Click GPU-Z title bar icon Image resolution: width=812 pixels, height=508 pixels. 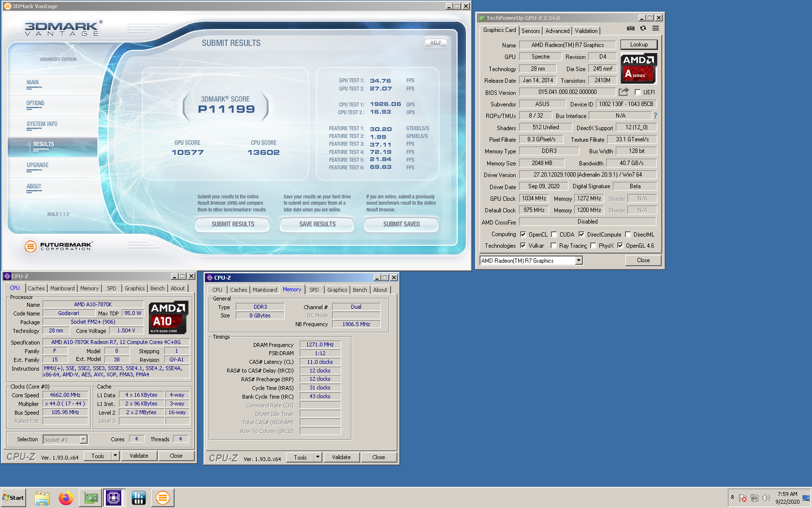point(481,18)
